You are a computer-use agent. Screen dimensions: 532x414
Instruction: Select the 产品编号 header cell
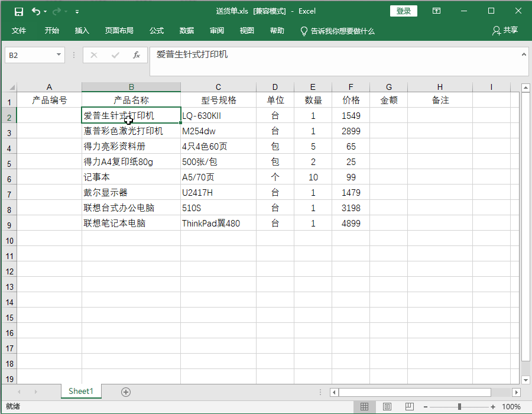[x=49, y=100]
